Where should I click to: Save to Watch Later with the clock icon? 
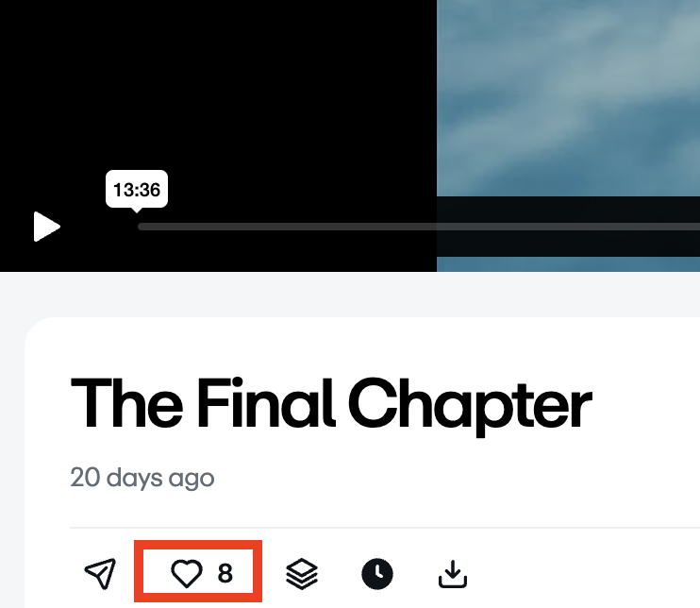pyautogui.click(x=377, y=574)
